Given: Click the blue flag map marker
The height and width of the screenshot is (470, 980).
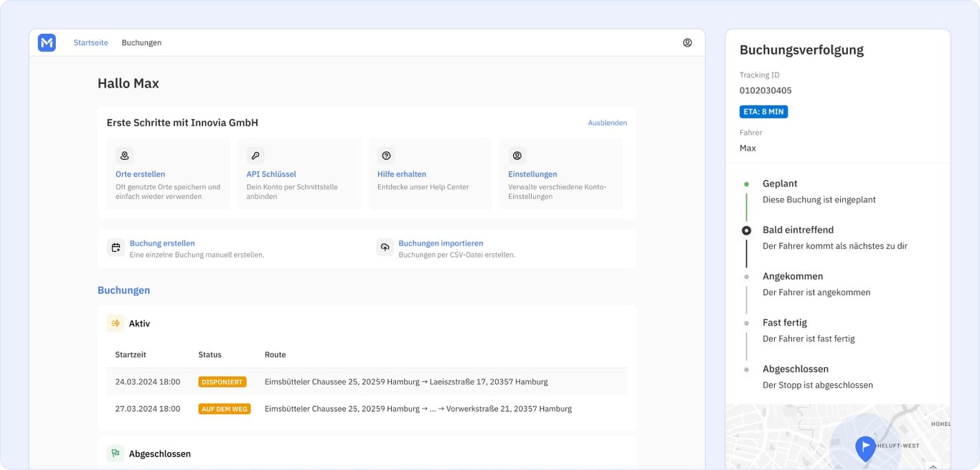Looking at the screenshot, I should (866, 448).
